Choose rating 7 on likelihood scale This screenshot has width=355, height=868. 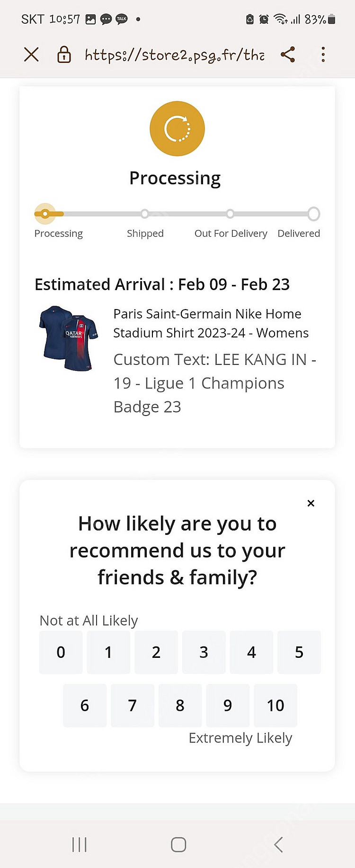(x=133, y=705)
